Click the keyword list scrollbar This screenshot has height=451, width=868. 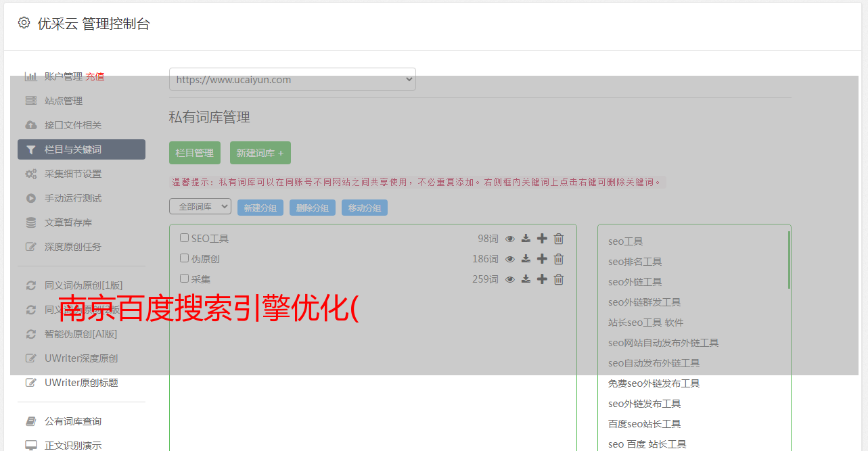[x=789, y=260]
